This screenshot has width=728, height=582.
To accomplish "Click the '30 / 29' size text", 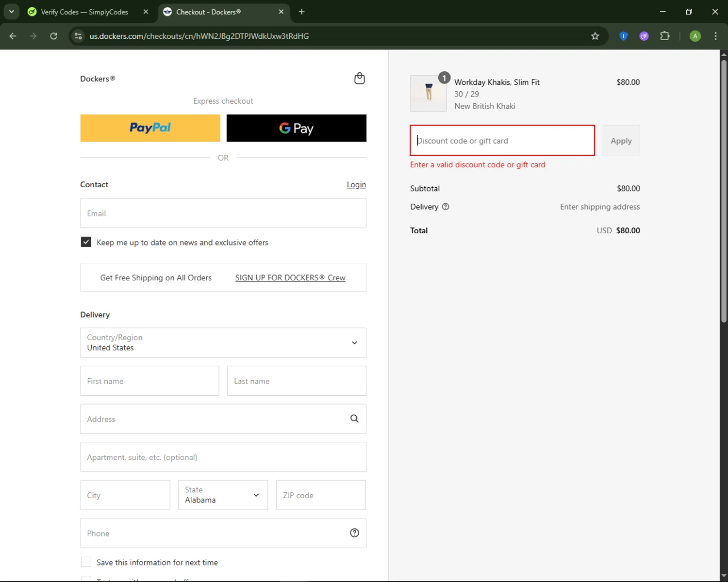I will click(x=466, y=94).
